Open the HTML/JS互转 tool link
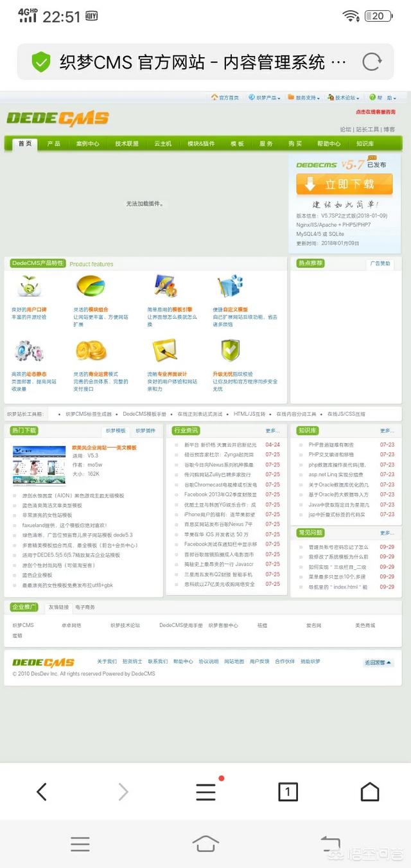Screen dimensions: 411x868 (x=249, y=414)
